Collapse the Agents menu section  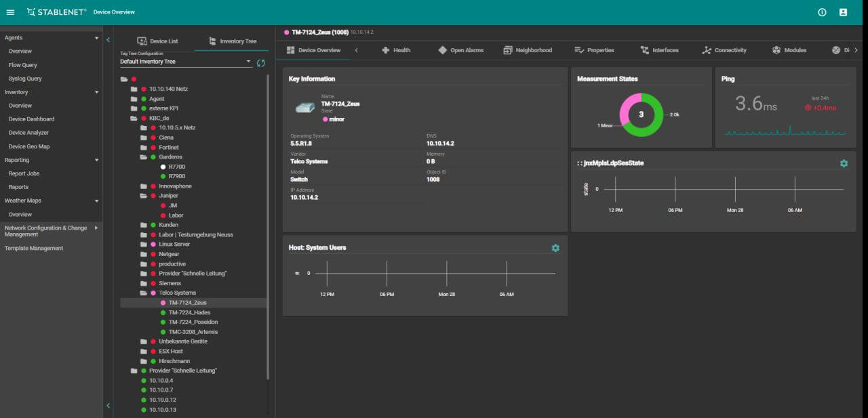pos(97,38)
